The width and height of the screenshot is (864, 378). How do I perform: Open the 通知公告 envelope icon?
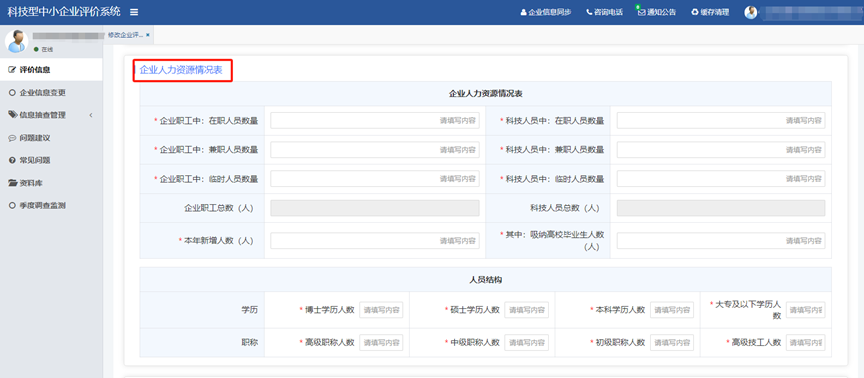coord(641,12)
